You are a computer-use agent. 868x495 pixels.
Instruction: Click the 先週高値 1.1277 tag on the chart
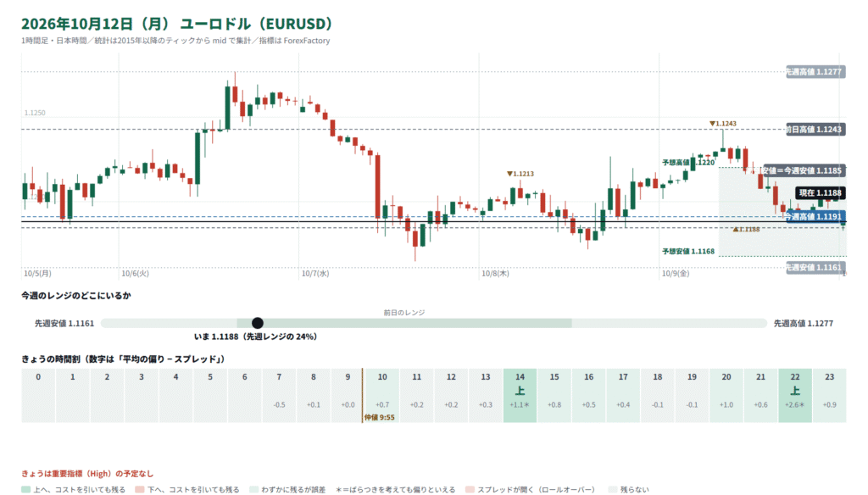[x=815, y=71]
